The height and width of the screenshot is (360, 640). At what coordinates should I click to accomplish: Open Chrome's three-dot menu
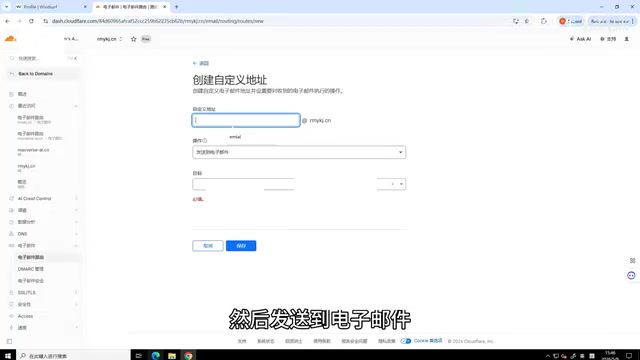point(633,21)
